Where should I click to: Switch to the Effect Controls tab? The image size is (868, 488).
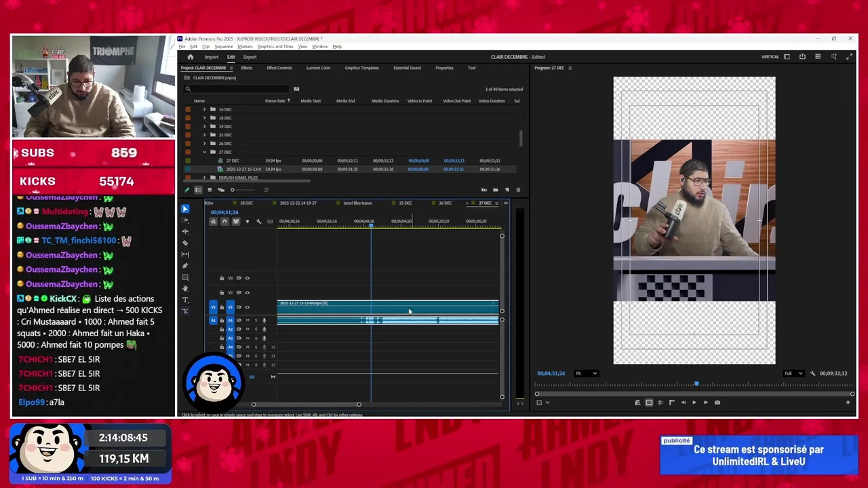[x=279, y=68]
